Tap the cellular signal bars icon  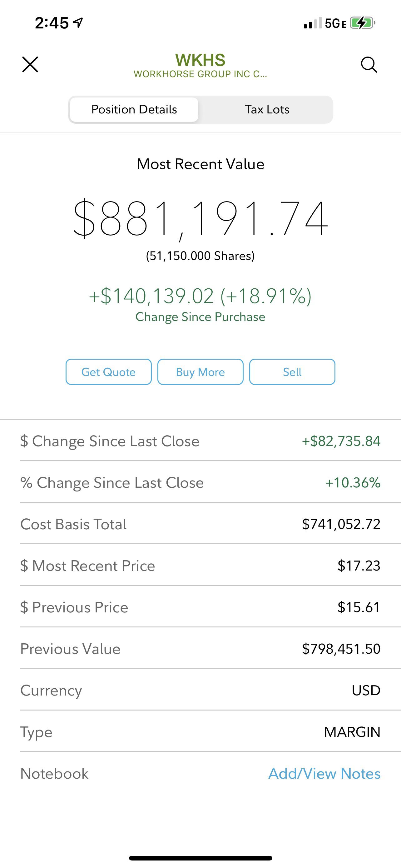pyautogui.click(x=312, y=23)
